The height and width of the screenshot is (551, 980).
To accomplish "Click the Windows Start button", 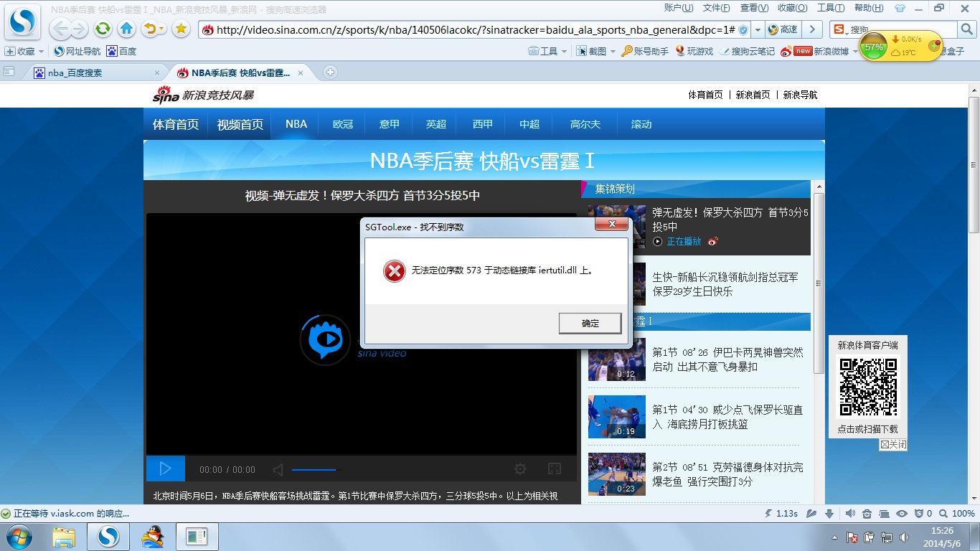I will tap(19, 537).
